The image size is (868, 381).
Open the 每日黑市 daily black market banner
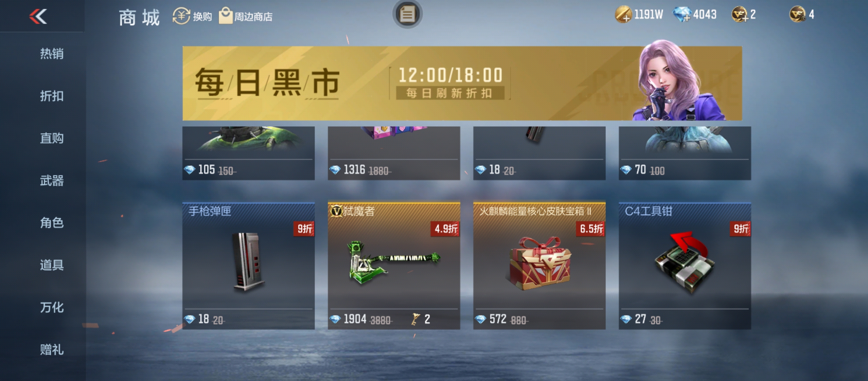462,83
